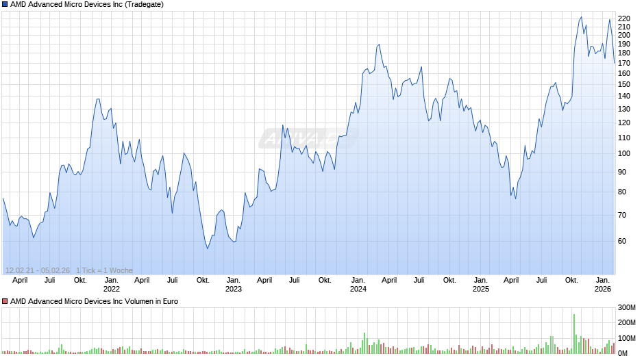Click the 110 price axis label
Image resolution: width=644 pixels, height=360 pixels.
624,138
